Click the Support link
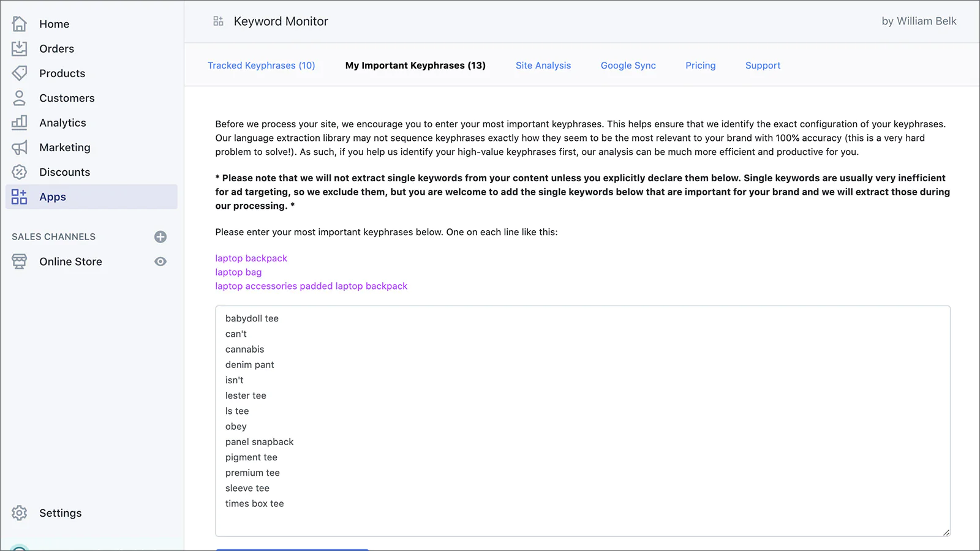The width and height of the screenshot is (980, 551). click(763, 66)
